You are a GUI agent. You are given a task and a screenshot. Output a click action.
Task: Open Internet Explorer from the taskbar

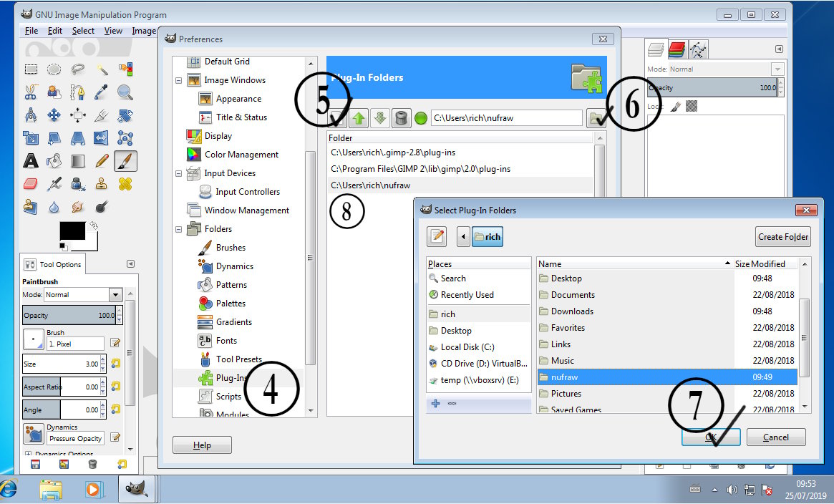pos(9,489)
